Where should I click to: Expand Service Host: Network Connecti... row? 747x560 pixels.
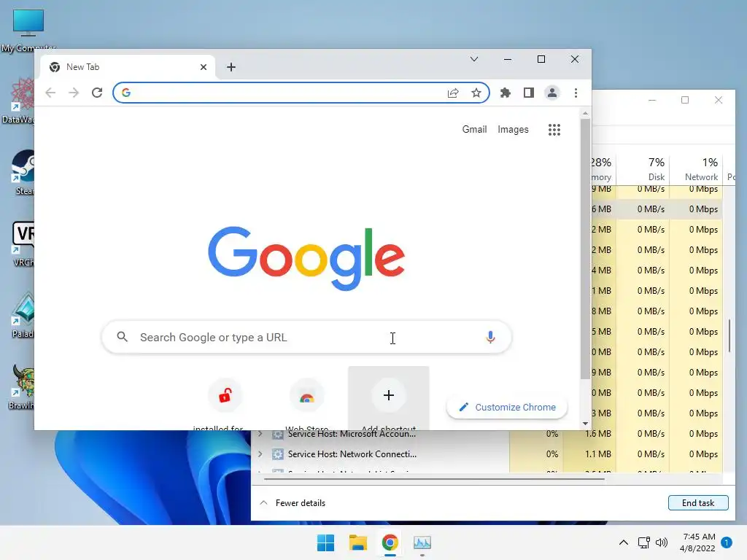[260, 454]
